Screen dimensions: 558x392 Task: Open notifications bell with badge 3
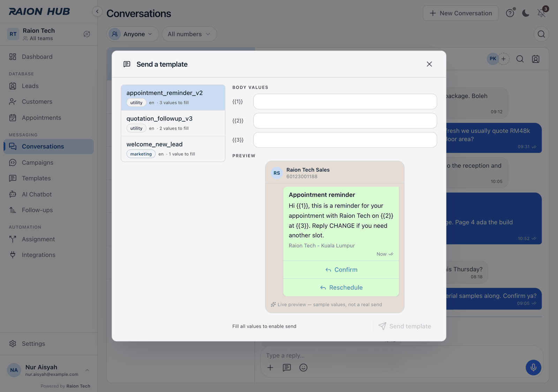pyautogui.click(x=542, y=13)
